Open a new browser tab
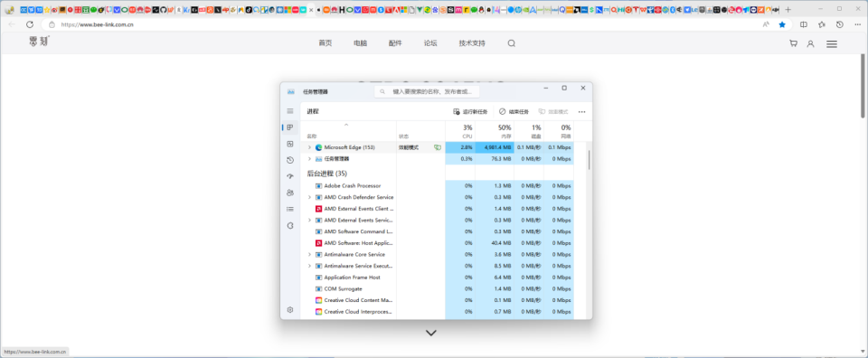 788,9
